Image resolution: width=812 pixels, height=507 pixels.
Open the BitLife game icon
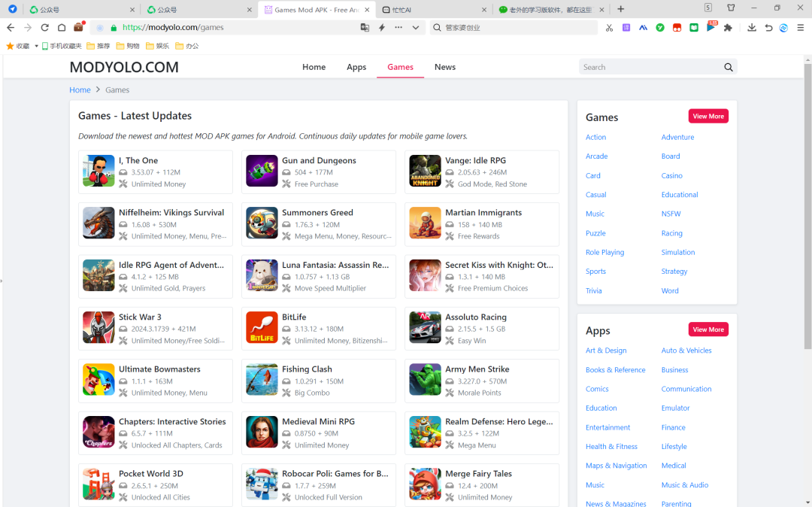click(x=262, y=328)
